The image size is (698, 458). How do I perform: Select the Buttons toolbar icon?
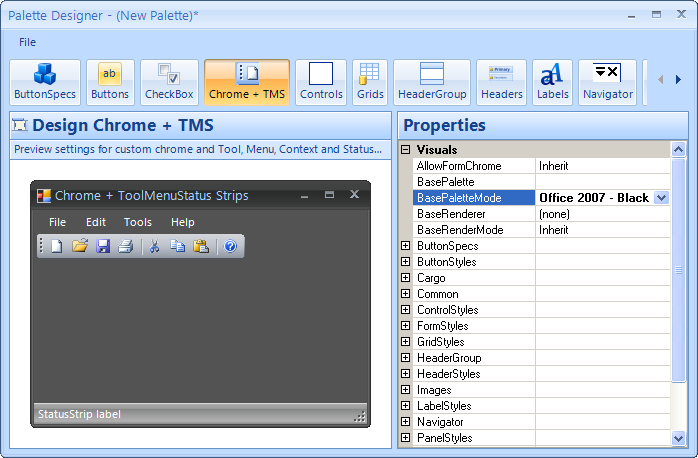110,82
